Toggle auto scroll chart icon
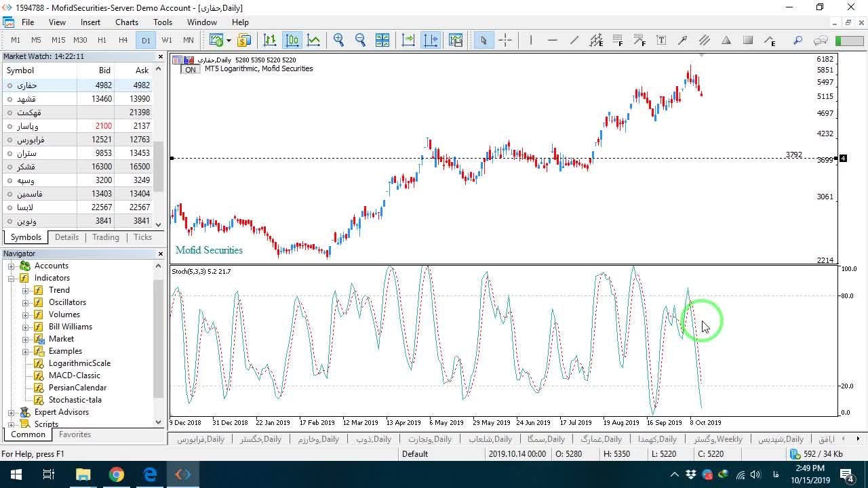The width and height of the screenshot is (868, 488). point(408,40)
